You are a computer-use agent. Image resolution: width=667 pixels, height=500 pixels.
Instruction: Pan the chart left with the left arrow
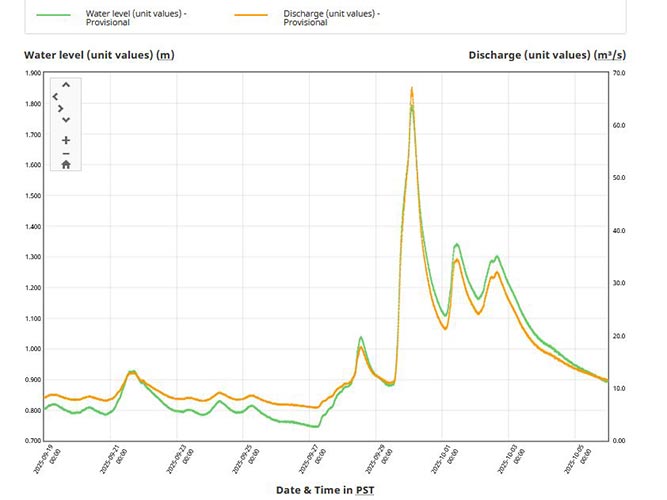(55, 97)
